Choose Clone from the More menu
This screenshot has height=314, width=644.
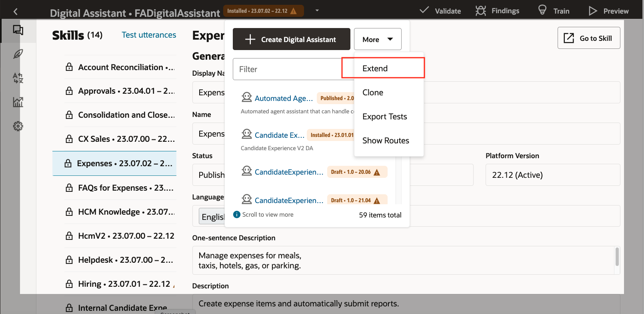coord(373,93)
